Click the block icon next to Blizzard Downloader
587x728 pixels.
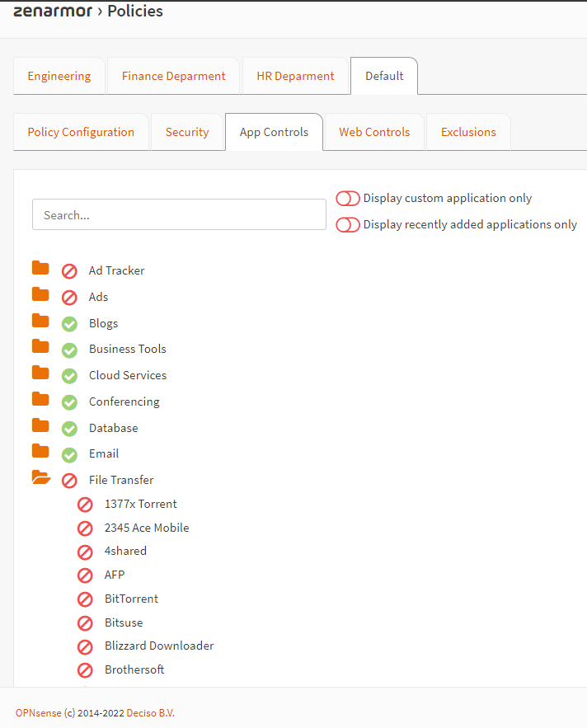click(x=85, y=647)
